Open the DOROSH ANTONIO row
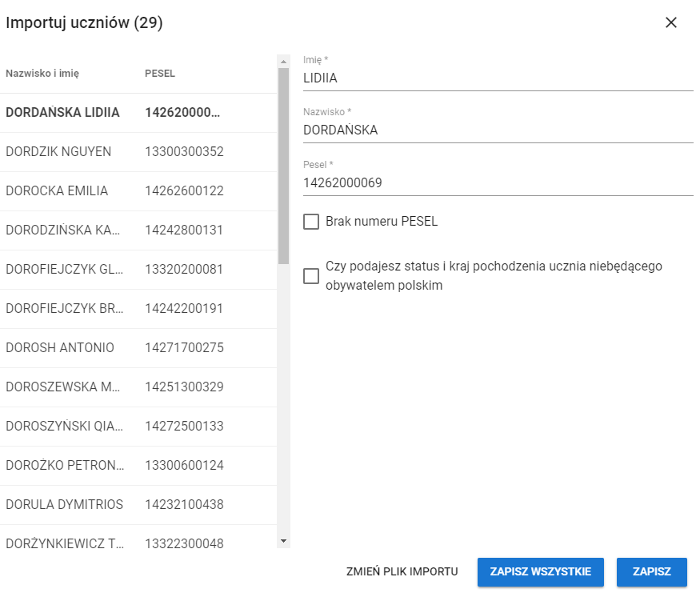 coord(60,348)
